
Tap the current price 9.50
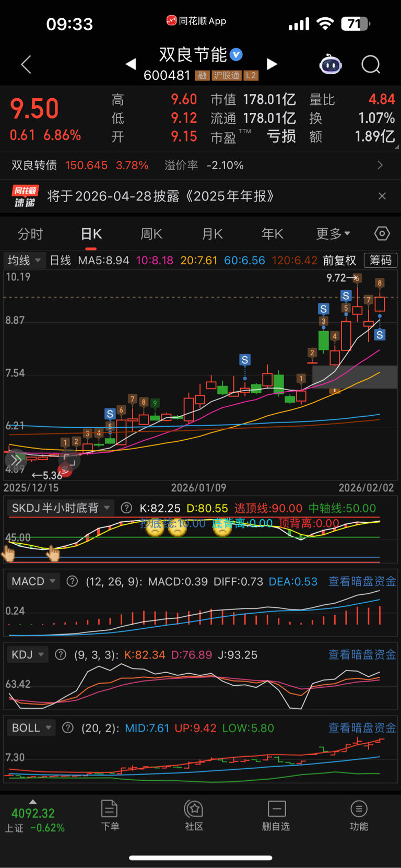pyautogui.click(x=34, y=109)
